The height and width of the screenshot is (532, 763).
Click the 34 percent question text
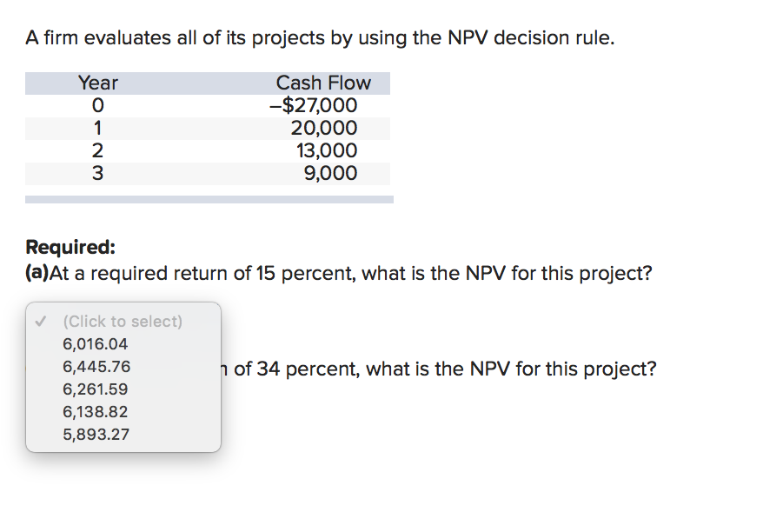coord(443,369)
